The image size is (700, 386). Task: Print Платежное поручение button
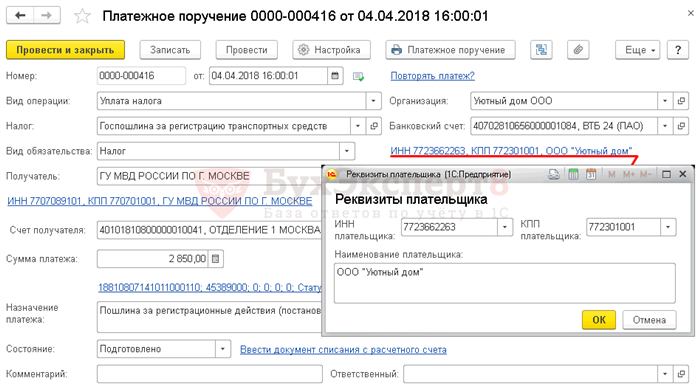point(450,50)
